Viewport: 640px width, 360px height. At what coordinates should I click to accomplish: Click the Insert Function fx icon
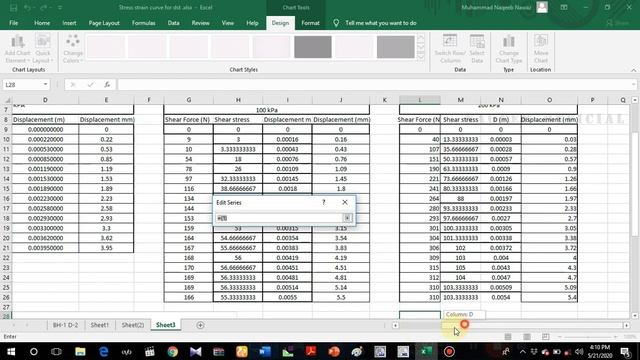pos(107,84)
